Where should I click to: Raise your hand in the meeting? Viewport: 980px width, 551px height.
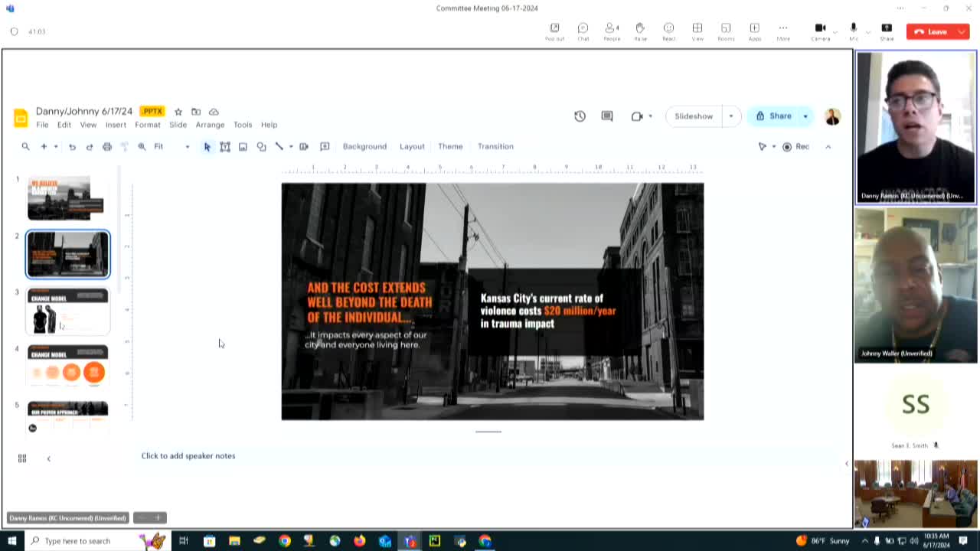[x=640, y=31]
